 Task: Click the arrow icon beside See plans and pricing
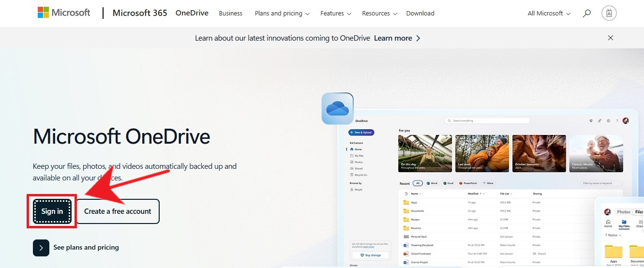click(x=41, y=248)
